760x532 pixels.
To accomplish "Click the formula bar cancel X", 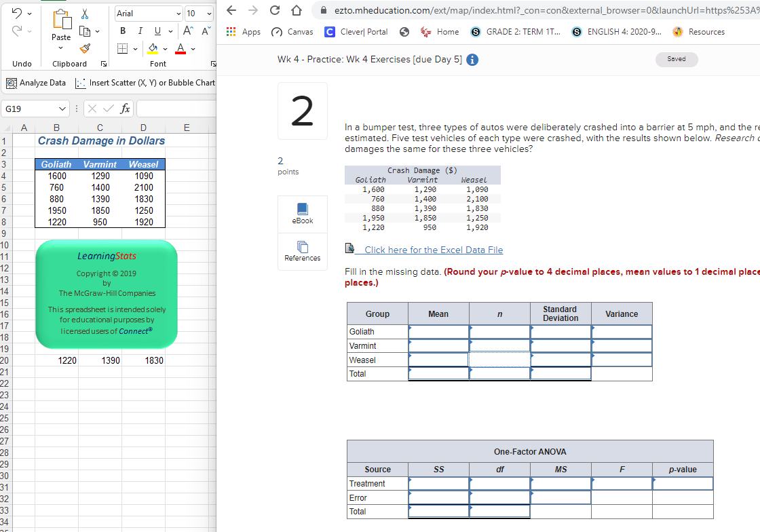I will tap(92, 109).
